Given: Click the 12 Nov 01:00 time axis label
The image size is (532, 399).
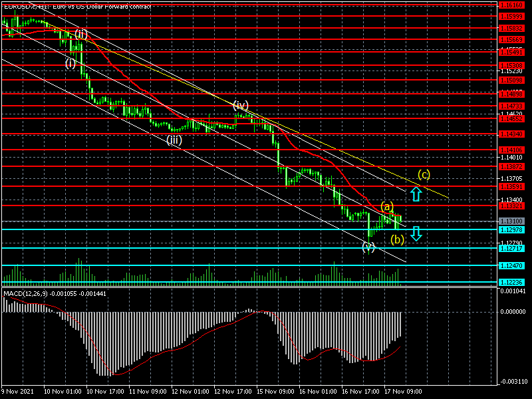Looking at the screenshot, I should (190, 392).
